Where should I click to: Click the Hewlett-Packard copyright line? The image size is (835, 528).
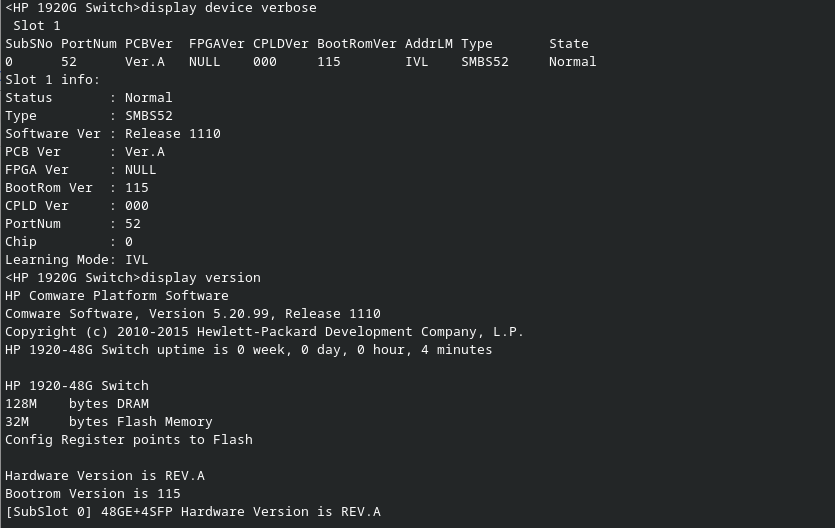point(265,332)
